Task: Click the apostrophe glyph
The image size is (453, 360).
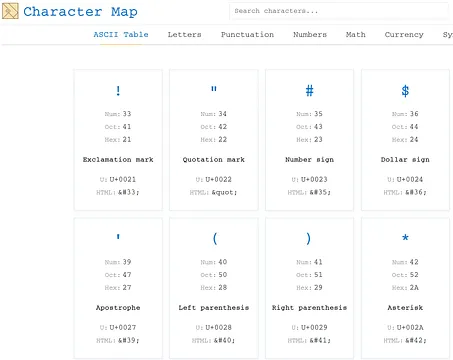Action: pyautogui.click(x=118, y=237)
